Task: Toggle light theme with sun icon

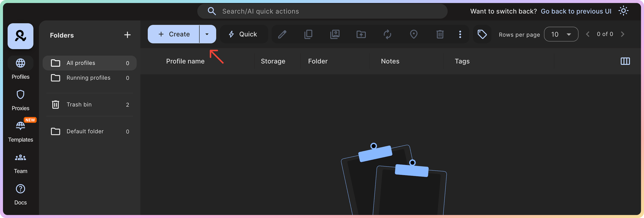Action: point(623,11)
